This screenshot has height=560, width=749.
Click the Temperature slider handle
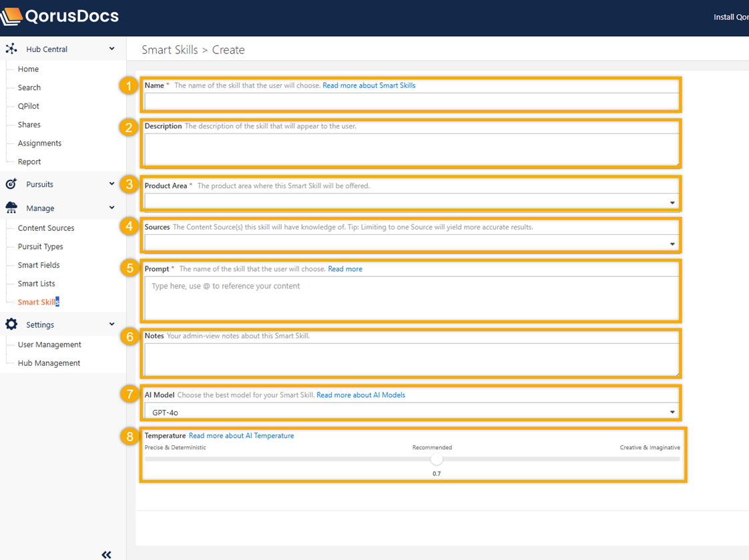[x=437, y=459]
